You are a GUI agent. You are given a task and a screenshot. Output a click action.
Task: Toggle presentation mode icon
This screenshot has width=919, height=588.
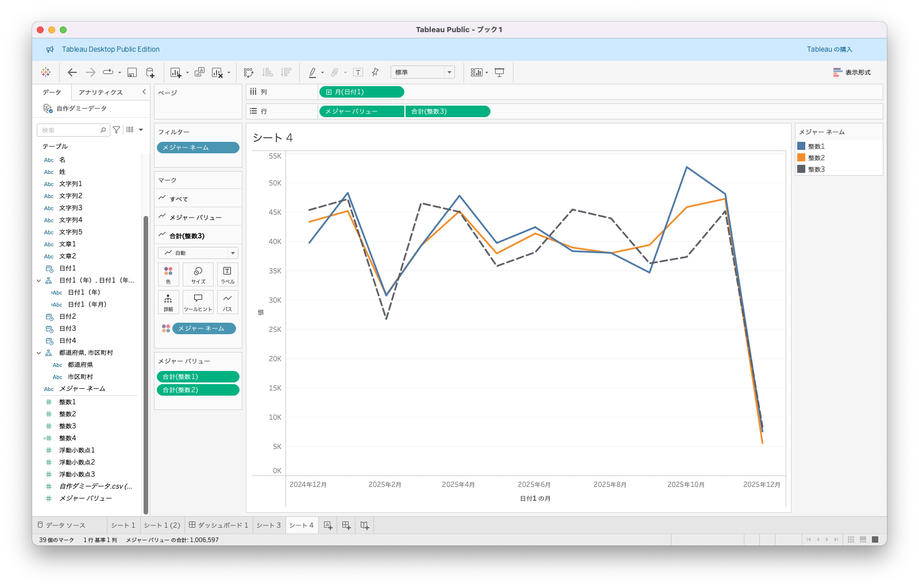[500, 72]
